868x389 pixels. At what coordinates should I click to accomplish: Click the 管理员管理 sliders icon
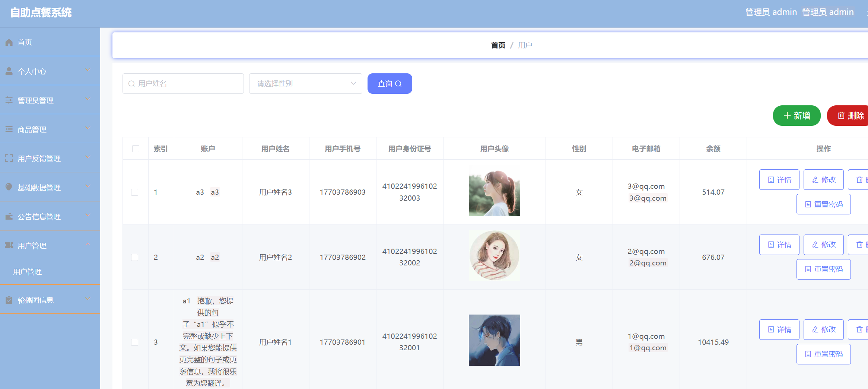9,100
